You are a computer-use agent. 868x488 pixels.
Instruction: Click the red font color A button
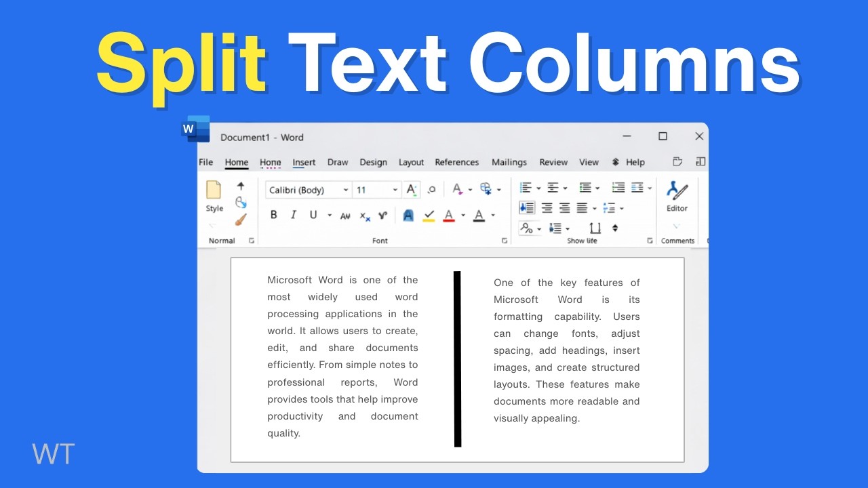coord(448,216)
